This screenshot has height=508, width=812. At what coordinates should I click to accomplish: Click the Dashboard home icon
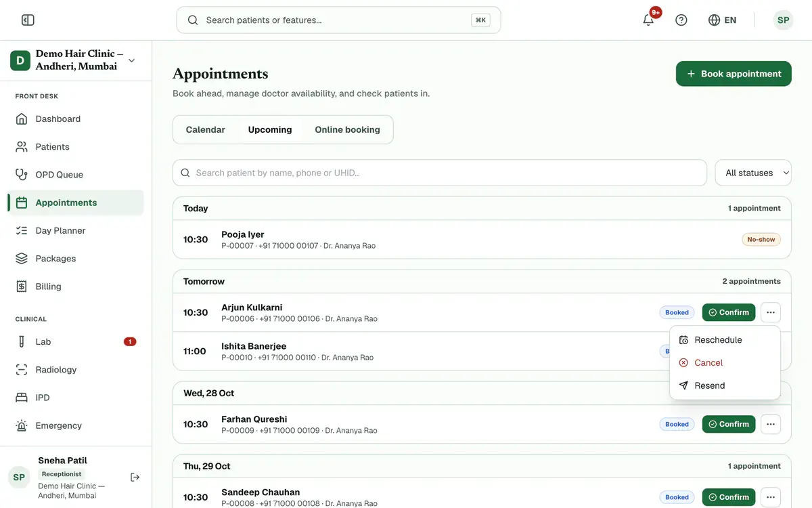click(x=22, y=119)
